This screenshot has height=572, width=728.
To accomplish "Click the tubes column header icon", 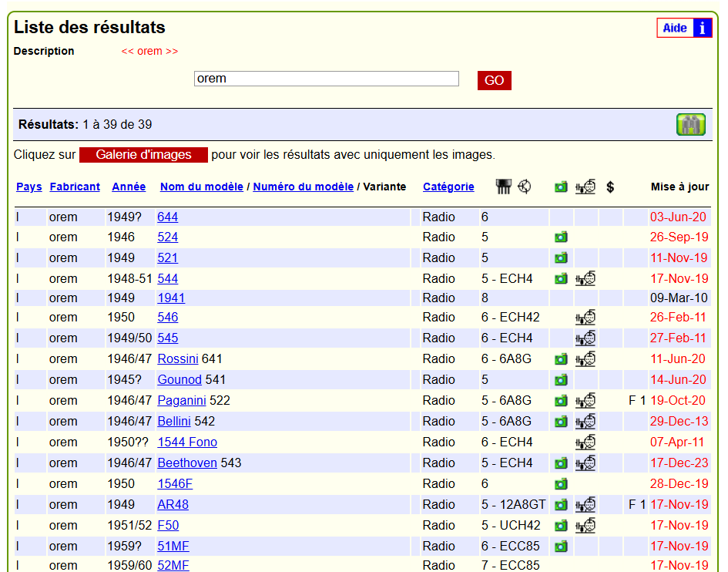I will pyautogui.click(x=503, y=187).
